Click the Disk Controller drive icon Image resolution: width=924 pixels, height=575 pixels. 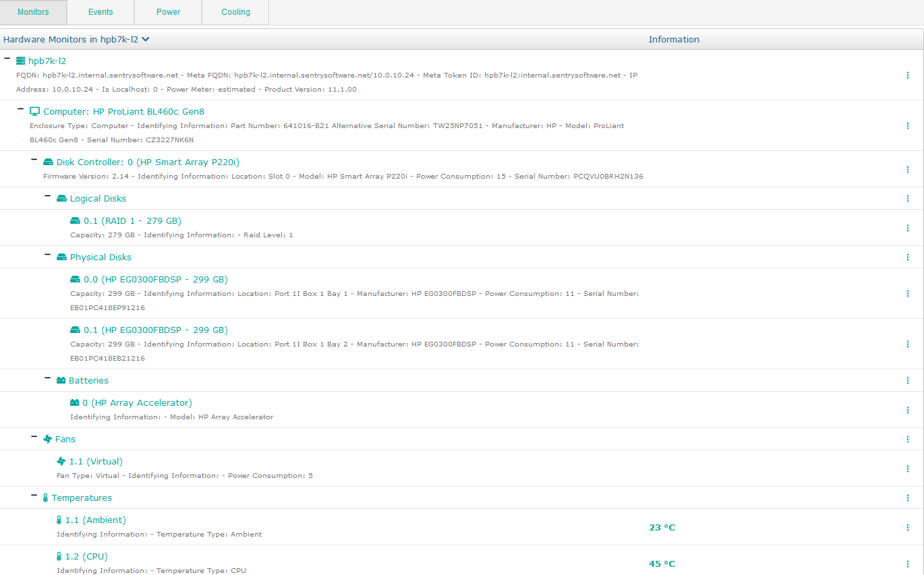point(48,162)
